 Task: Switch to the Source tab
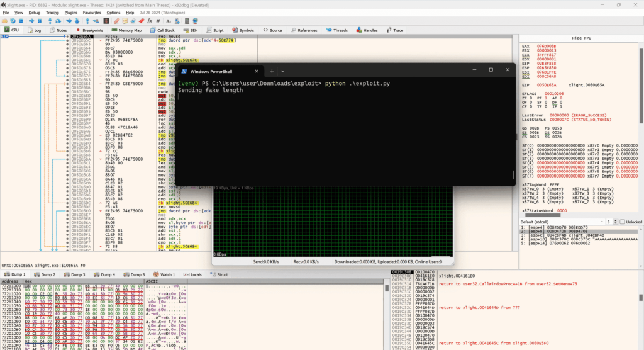click(272, 30)
